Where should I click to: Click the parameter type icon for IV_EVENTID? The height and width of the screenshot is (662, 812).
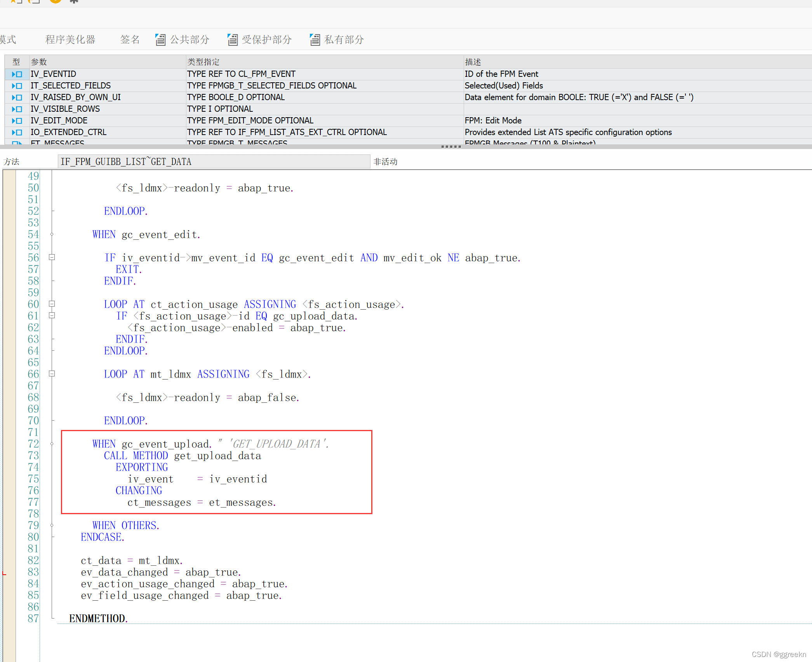pos(17,74)
